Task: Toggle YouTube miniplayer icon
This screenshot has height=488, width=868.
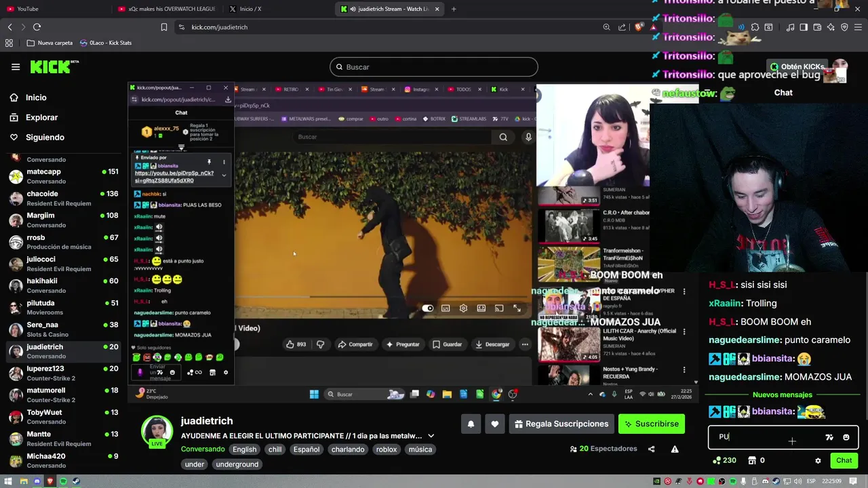Action: [x=481, y=308]
